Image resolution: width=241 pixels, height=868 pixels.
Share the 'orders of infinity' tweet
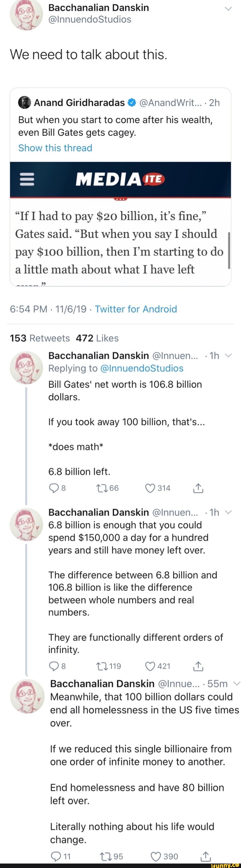198,666
